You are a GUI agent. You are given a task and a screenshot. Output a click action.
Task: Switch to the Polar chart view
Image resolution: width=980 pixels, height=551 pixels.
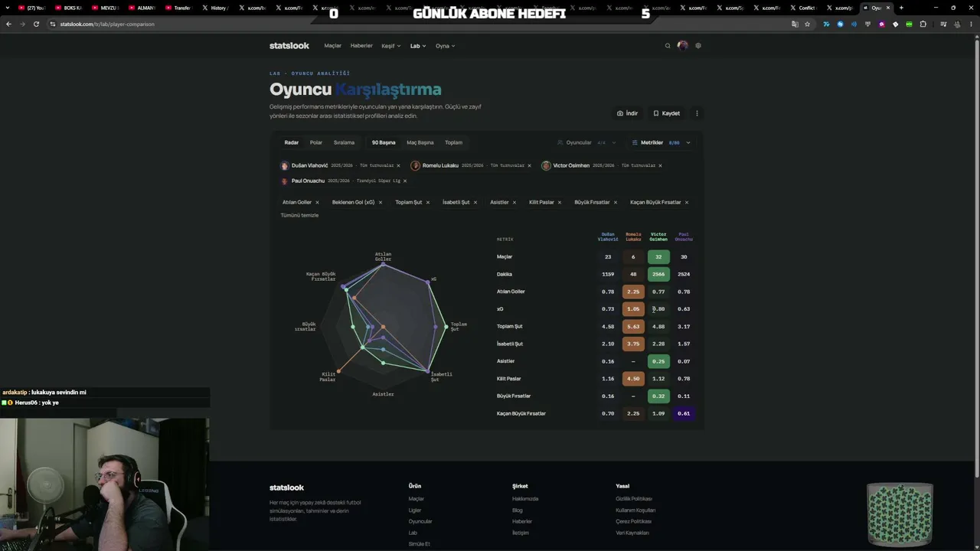coord(316,142)
